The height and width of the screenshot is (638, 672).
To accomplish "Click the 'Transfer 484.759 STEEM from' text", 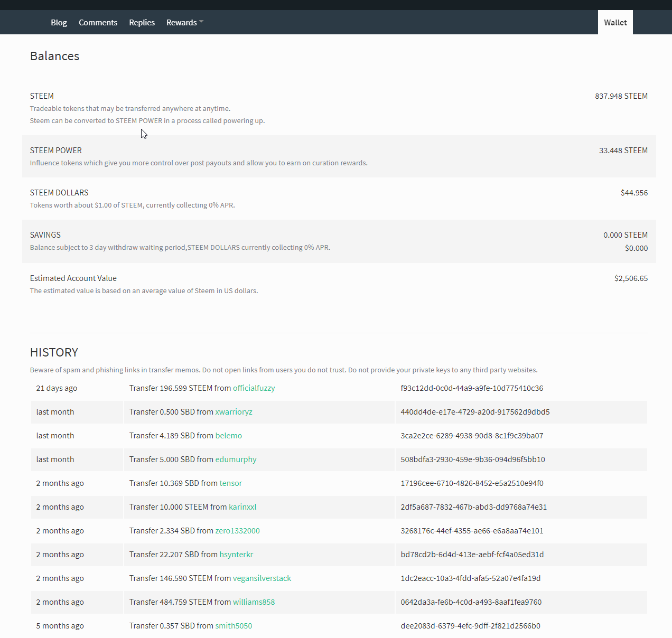I will pos(180,602).
